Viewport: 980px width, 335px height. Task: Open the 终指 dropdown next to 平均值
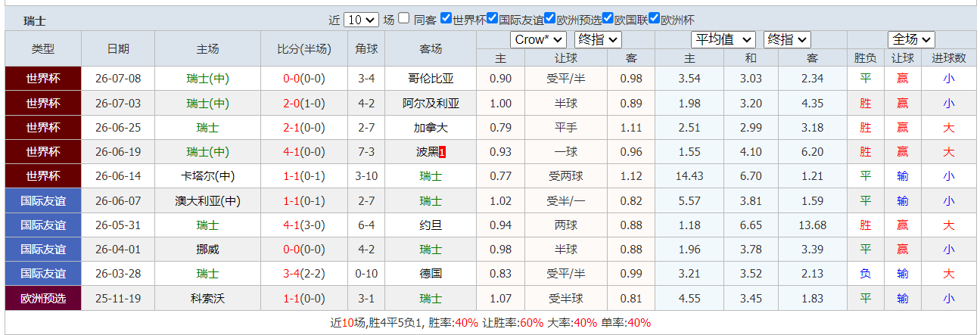(x=787, y=39)
